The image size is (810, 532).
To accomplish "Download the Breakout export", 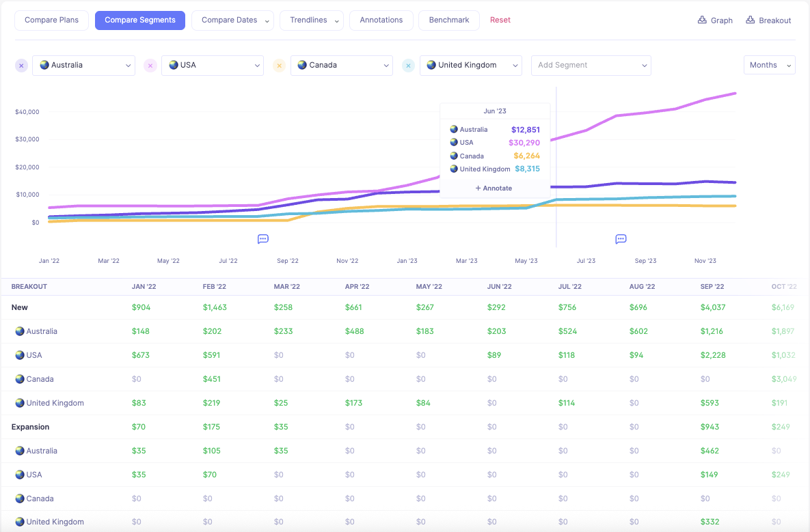I will pyautogui.click(x=768, y=20).
